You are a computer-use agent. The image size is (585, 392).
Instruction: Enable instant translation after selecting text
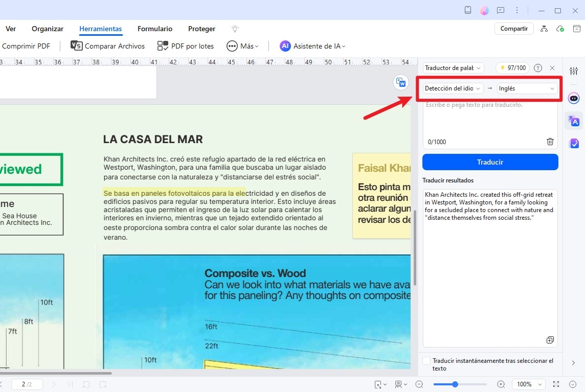(x=426, y=361)
